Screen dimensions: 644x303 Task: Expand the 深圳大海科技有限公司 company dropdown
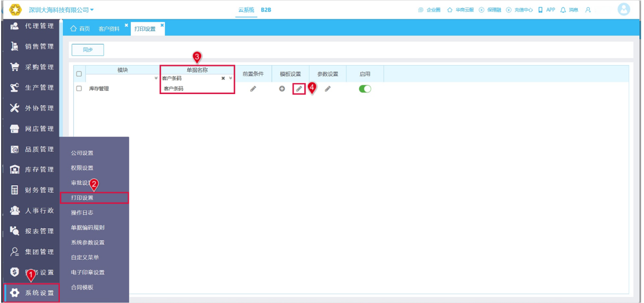click(61, 9)
